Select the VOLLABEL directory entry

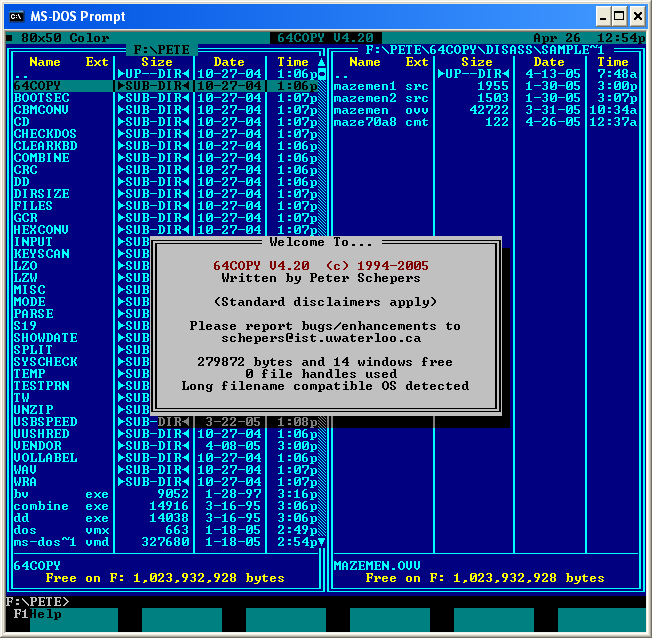[x=165, y=458]
